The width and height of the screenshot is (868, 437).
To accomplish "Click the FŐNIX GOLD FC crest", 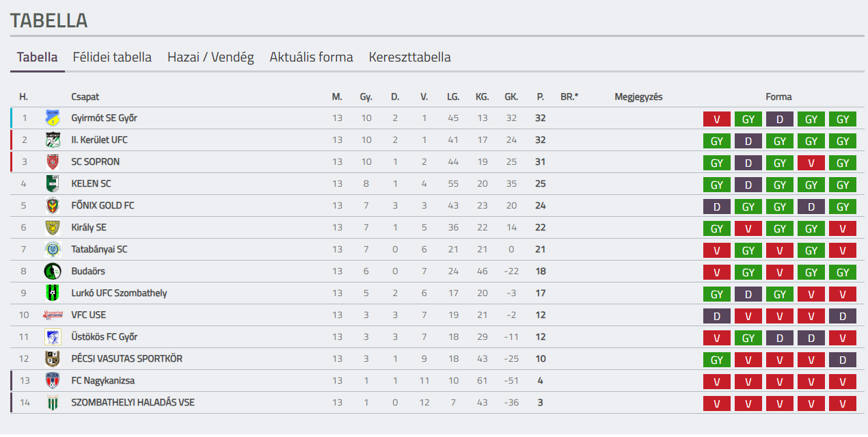I will pos(53,206).
